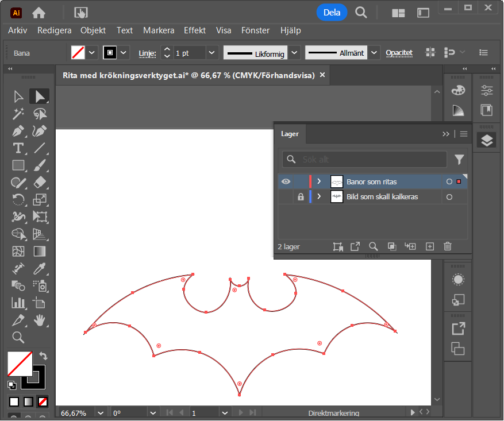Choose the Hand tool
504x421 pixels.
(40, 320)
